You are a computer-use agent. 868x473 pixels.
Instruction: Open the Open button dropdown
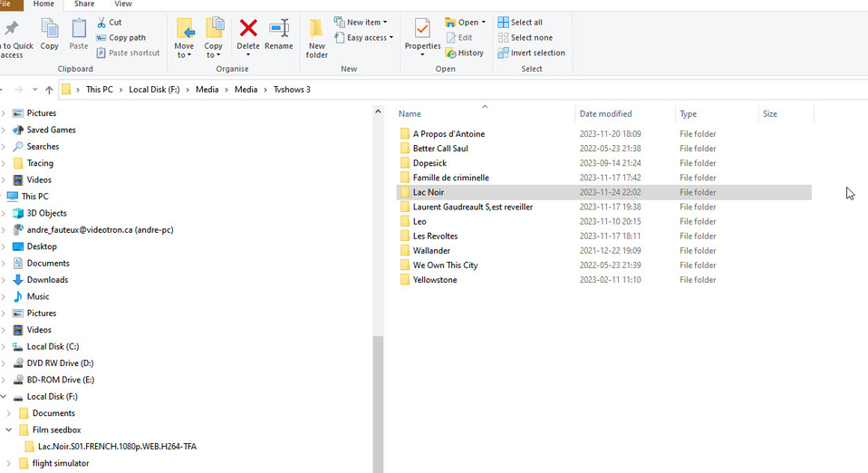(x=483, y=22)
